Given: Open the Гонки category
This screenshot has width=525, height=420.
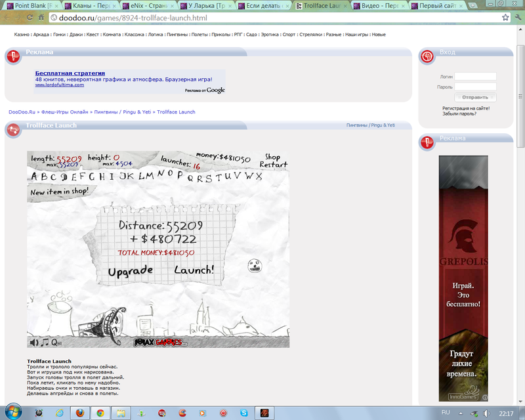Looking at the screenshot, I should tap(59, 35).
